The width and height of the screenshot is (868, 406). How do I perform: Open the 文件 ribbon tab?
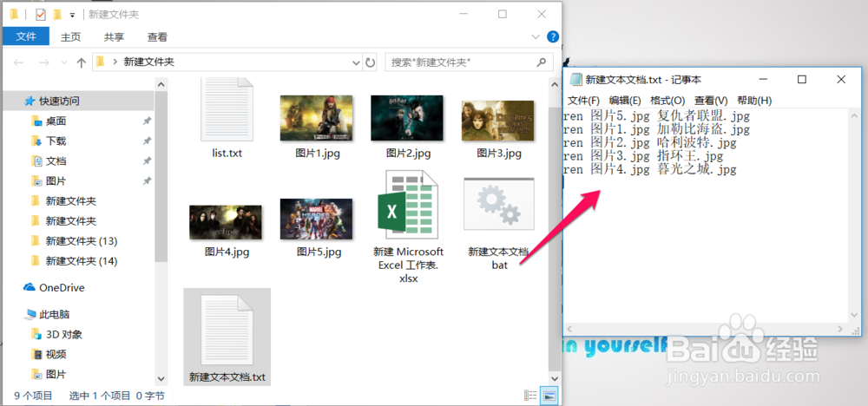point(26,36)
